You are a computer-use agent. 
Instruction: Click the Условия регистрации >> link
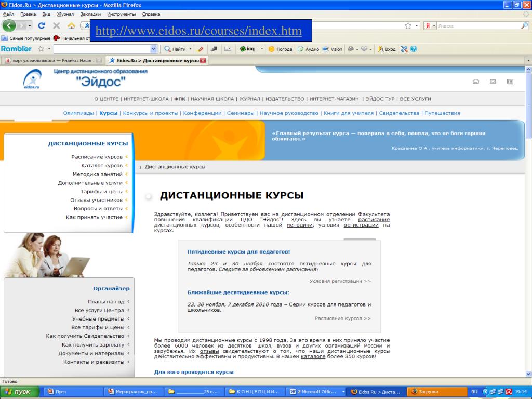(340, 281)
